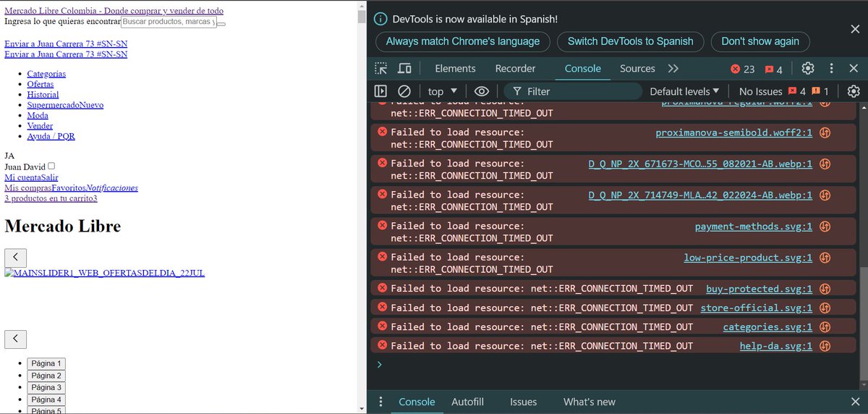This screenshot has height=414, width=868.
Task: Open the Default levels log dropdown
Action: point(684,91)
